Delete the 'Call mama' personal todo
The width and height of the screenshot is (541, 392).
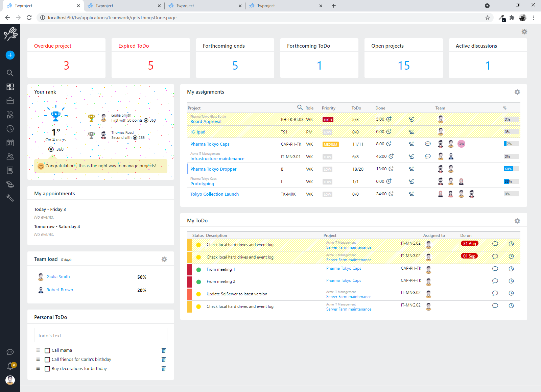click(164, 350)
